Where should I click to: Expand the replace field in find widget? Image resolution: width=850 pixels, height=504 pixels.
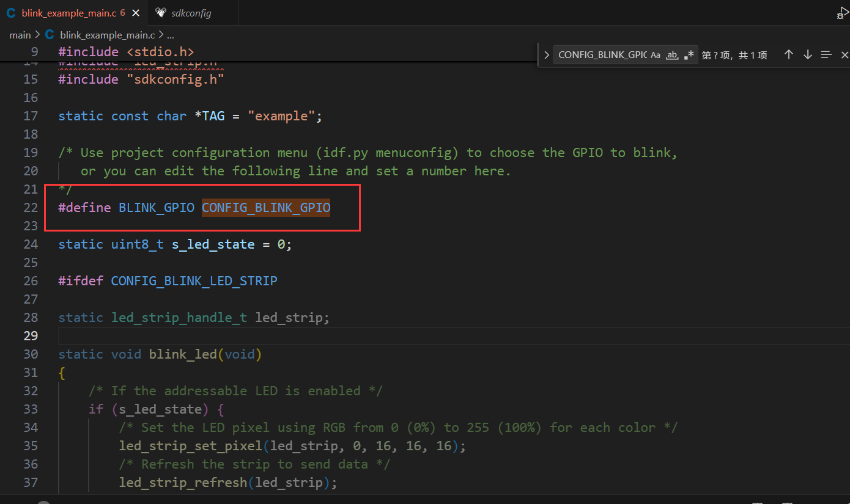[x=546, y=55]
